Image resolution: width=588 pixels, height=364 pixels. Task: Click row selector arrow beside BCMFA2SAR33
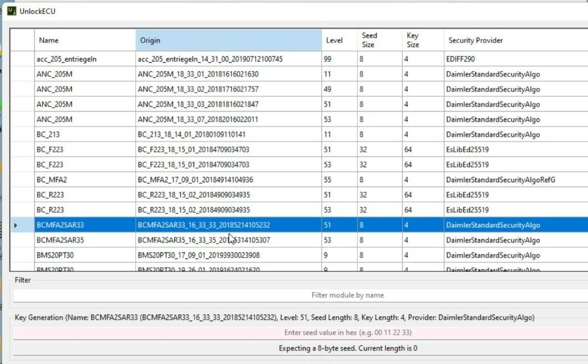pos(16,225)
